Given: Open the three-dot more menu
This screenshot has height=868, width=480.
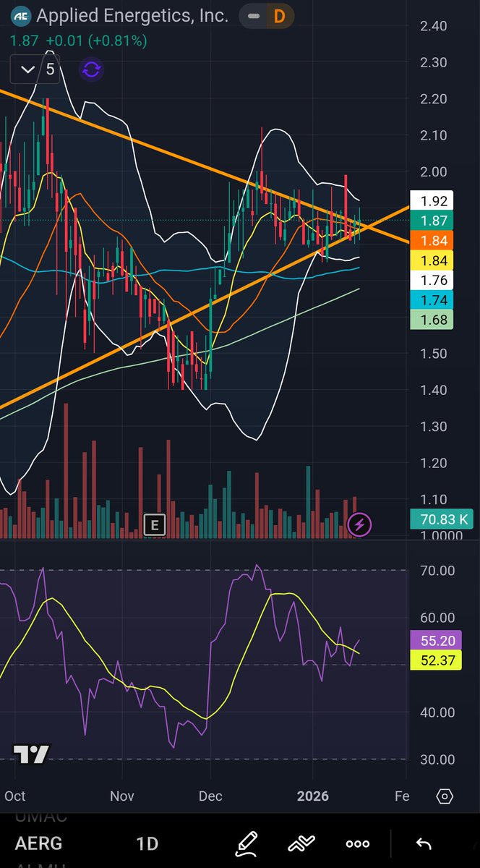Looking at the screenshot, I should (358, 843).
